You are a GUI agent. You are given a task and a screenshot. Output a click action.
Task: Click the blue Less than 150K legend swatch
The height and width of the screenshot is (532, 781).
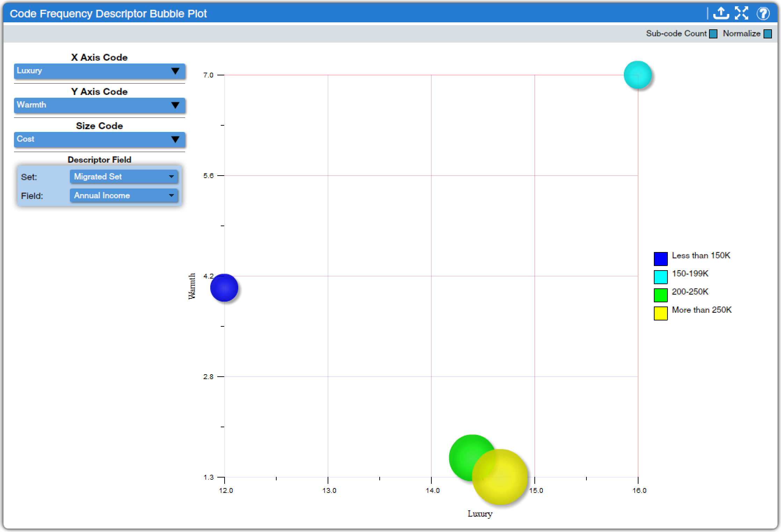click(660, 259)
